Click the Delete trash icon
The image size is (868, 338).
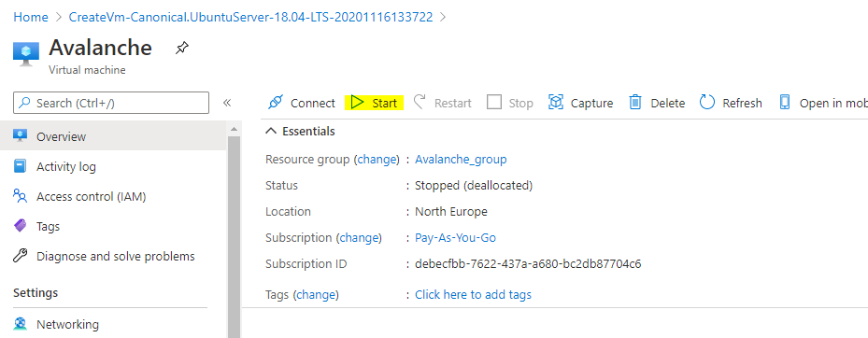(x=635, y=103)
